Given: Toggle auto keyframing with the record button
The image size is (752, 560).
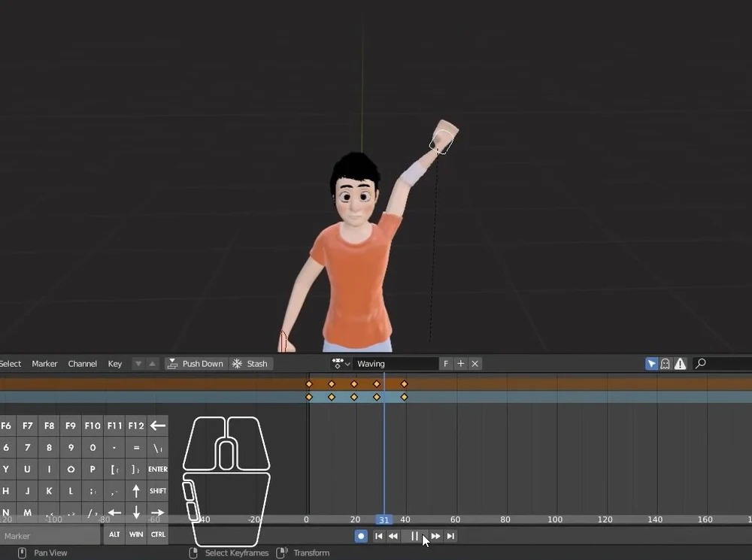Looking at the screenshot, I should 361,536.
